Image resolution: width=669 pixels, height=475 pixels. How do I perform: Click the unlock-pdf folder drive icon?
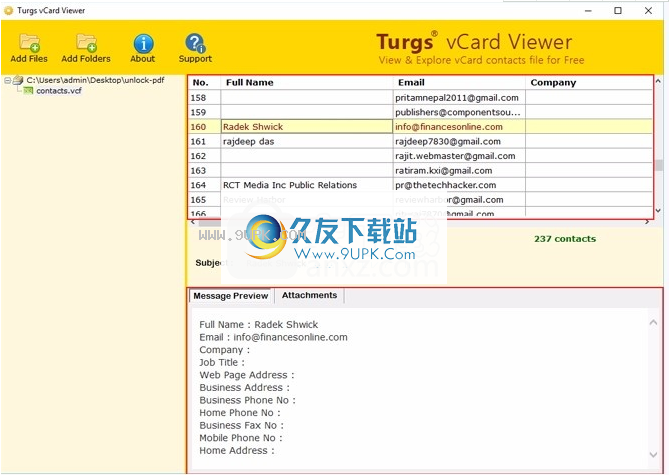[x=18, y=80]
